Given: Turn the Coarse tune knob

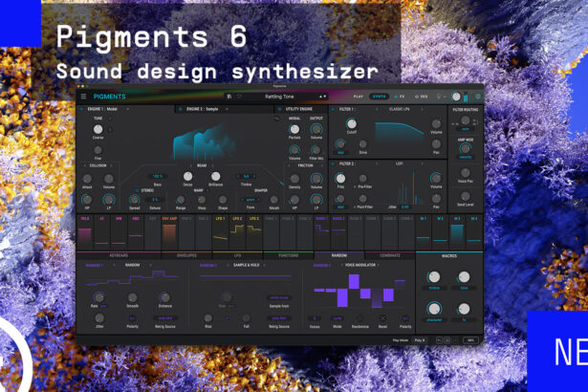Looking at the screenshot, I should pyautogui.click(x=98, y=129).
